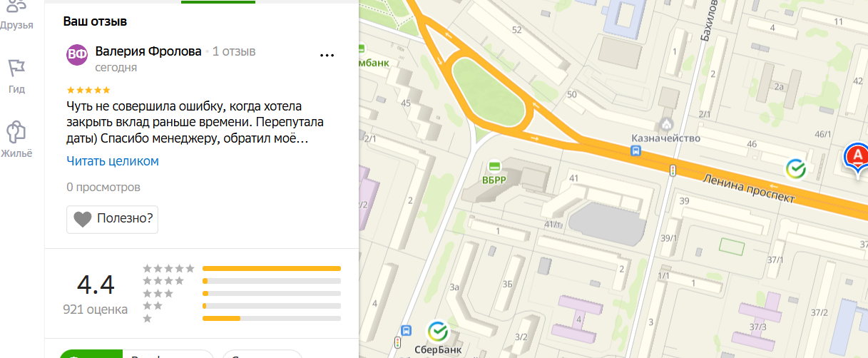868x358 pixels.
Task: Click the bus stop icon near Казначейство
Action: [x=635, y=151]
